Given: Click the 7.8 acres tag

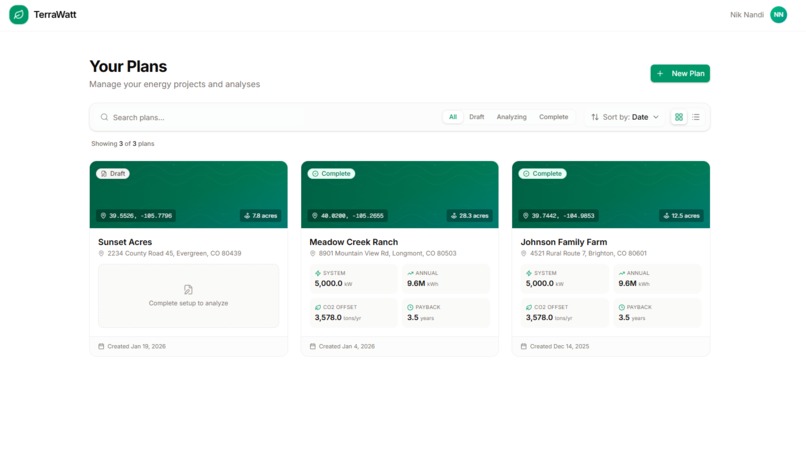Looking at the screenshot, I should point(261,216).
